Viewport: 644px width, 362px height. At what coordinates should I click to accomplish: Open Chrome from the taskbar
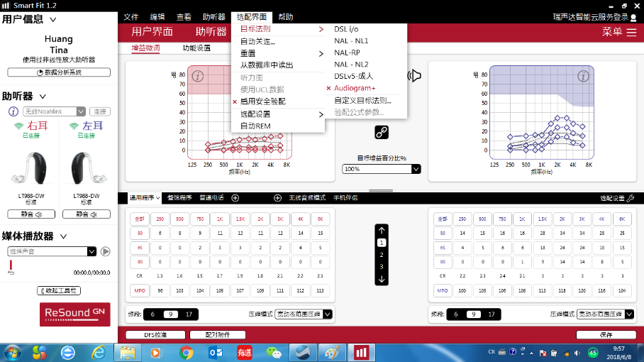pyautogui.click(x=186, y=353)
